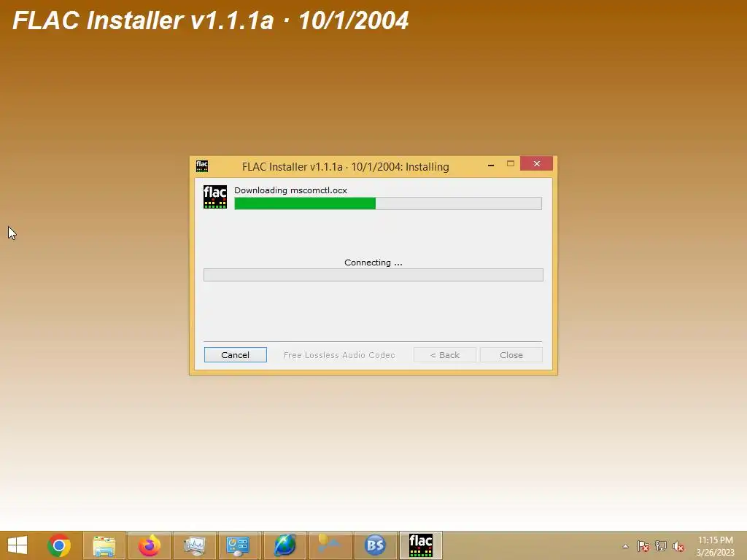Click the muted volume tray icon
Image resolution: width=747 pixels, height=560 pixels.
pos(678,546)
